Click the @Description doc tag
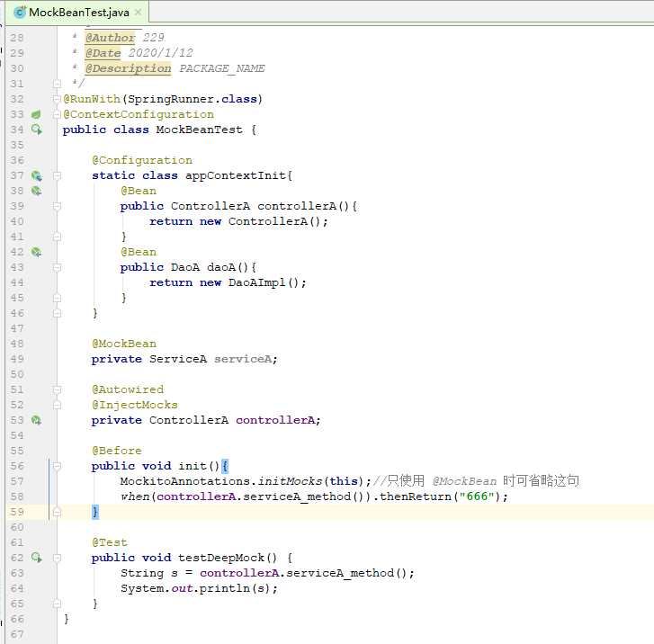The image size is (654, 644). click(x=128, y=68)
